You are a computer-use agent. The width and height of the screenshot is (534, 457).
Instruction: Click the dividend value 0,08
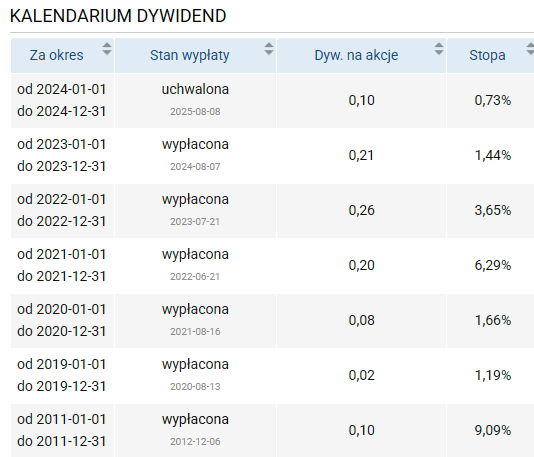361,320
